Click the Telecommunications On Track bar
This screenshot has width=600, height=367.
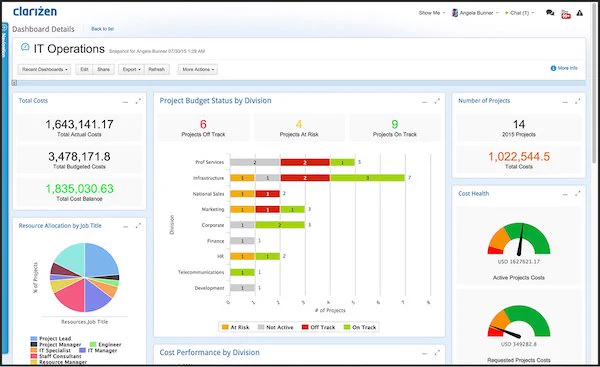[242, 272]
